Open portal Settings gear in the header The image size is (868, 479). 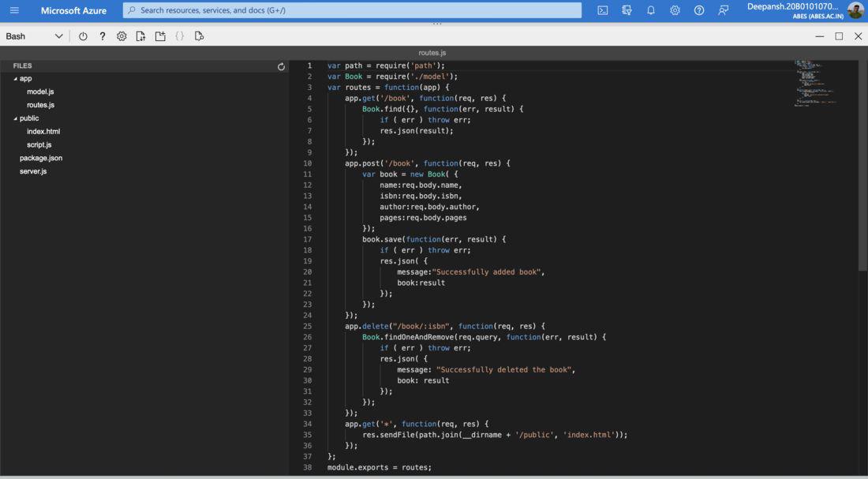click(675, 10)
